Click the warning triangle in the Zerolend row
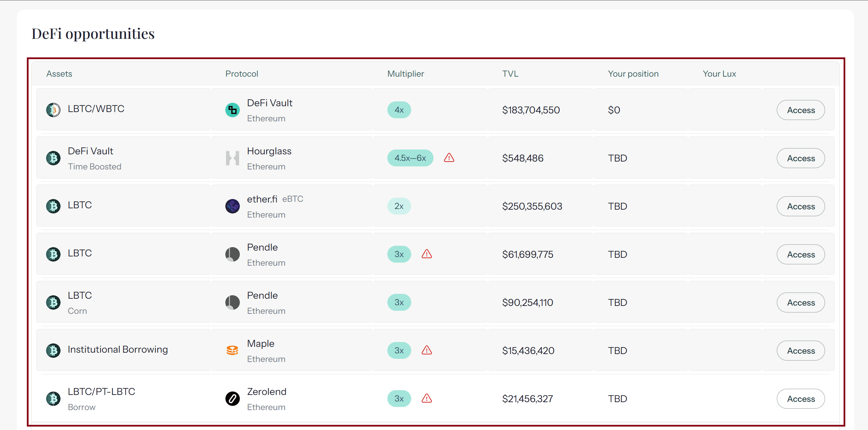This screenshot has width=868, height=430. [x=427, y=398]
